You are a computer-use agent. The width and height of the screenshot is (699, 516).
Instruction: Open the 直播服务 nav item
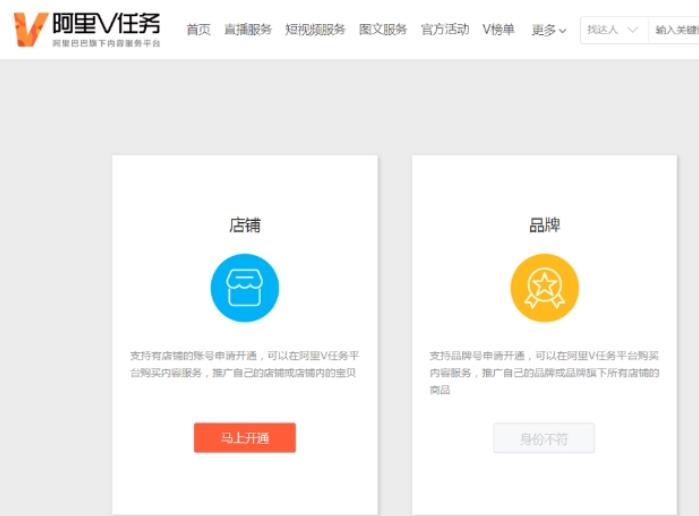click(248, 30)
